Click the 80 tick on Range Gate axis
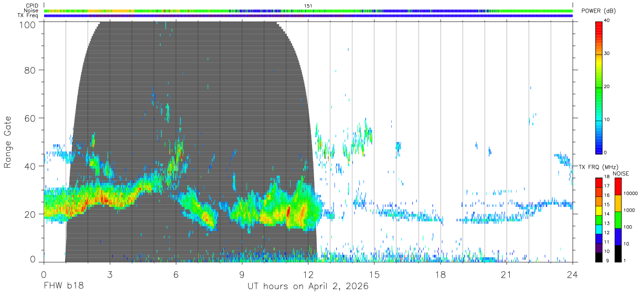 point(30,70)
